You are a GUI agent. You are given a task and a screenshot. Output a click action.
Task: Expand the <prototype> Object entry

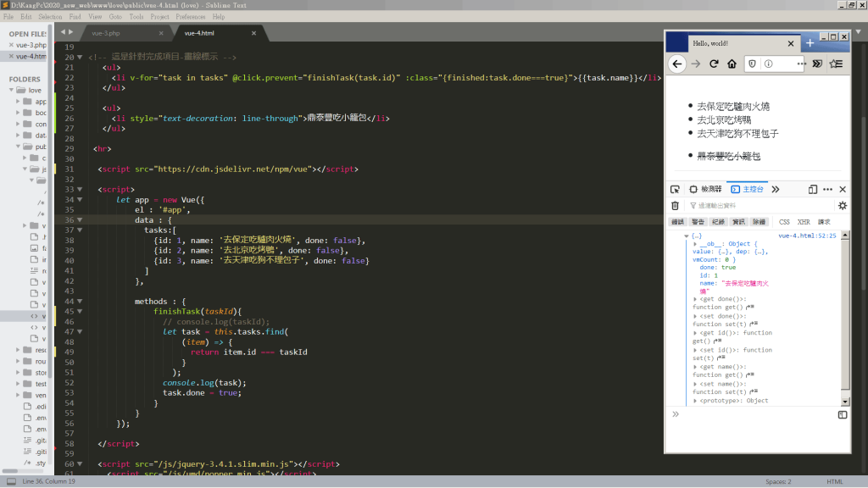pyautogui.click(x=695, y=401)
